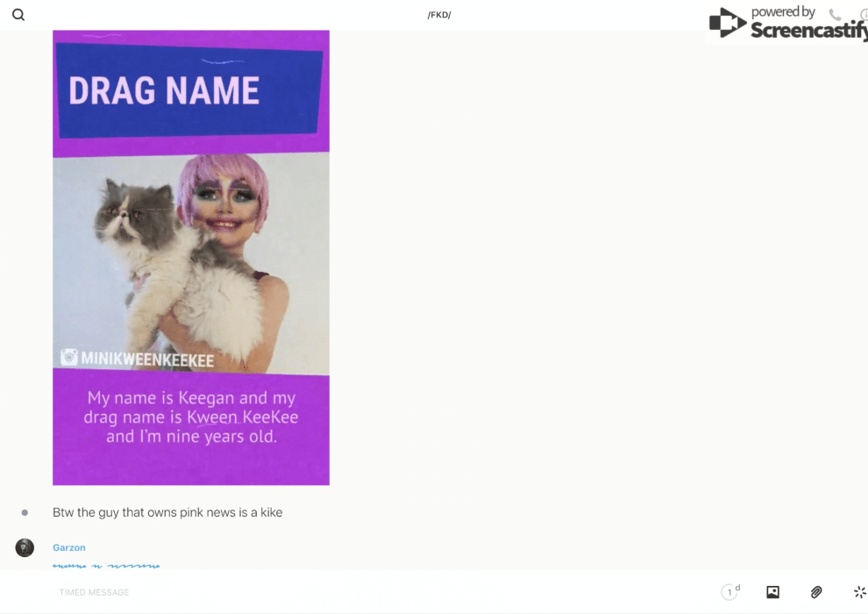Attach a file with the paperclip icon
Image resolution: width=868 pixels, height=614 pixels.
tap(816, 592)
